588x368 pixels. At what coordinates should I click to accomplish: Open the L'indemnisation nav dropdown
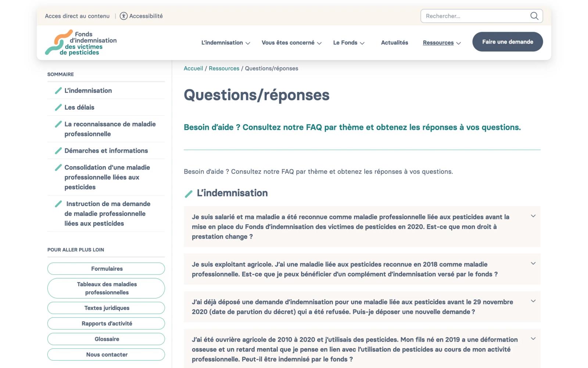click(226, 43)
